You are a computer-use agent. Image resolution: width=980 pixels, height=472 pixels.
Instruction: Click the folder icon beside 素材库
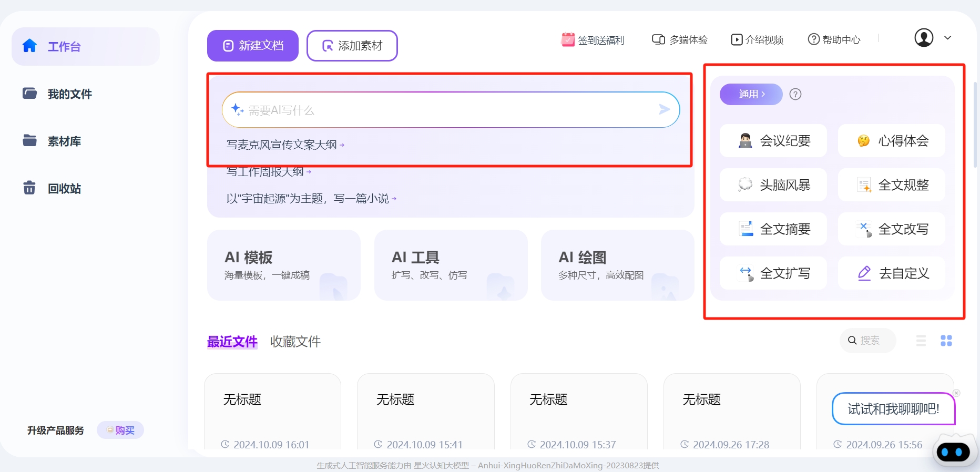[29, 140]
